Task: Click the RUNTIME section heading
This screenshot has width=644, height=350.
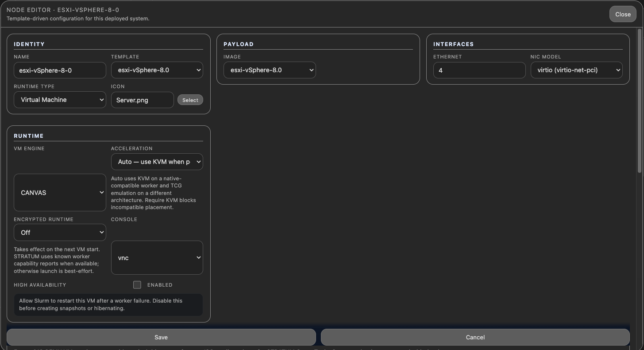Action: click(29, 136)
